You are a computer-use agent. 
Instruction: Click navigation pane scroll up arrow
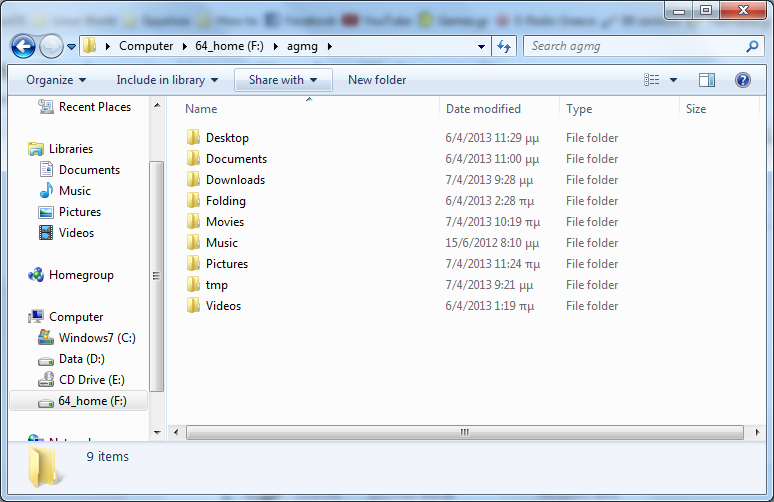[x=157, y=105]
